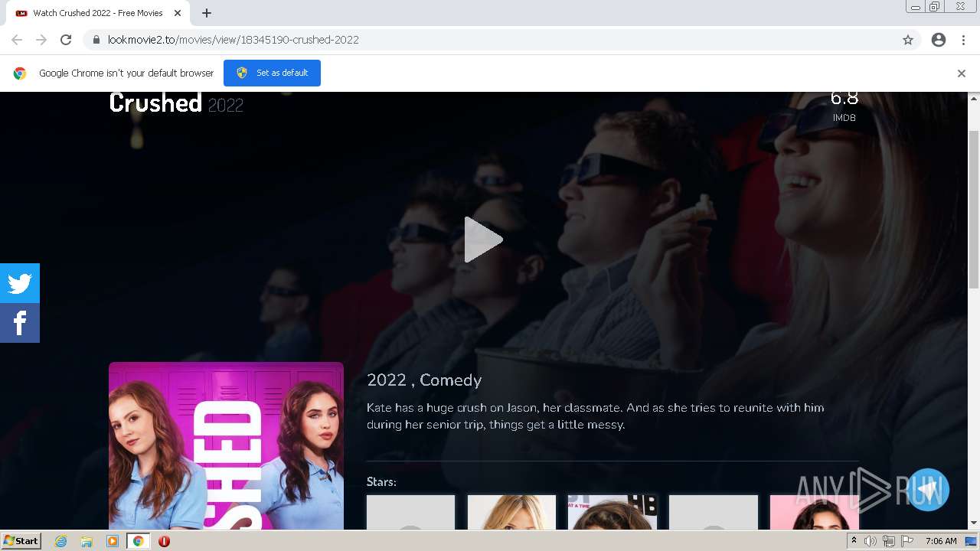Click the Crushed 2022 title heading
The image size is (980, 551).
coord(176,103)
